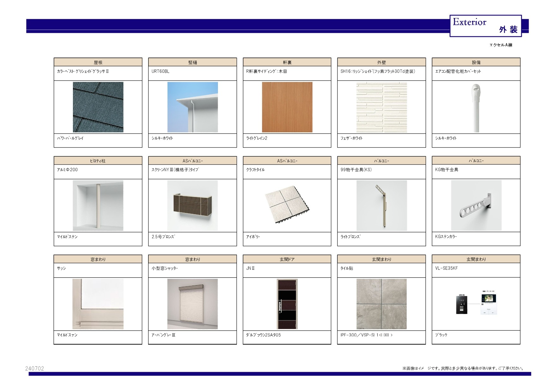Click the VL-SE35KF model number
This screenshot has height=392, width=554.
[x=446, y=268]
